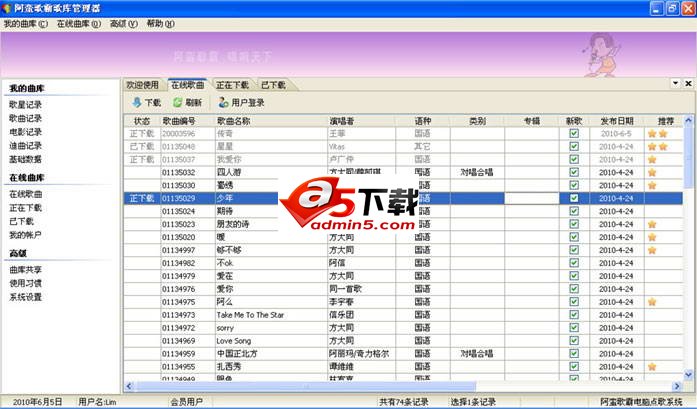Sort by the 推荐 column header
The image size is (697, 409).
664,121
